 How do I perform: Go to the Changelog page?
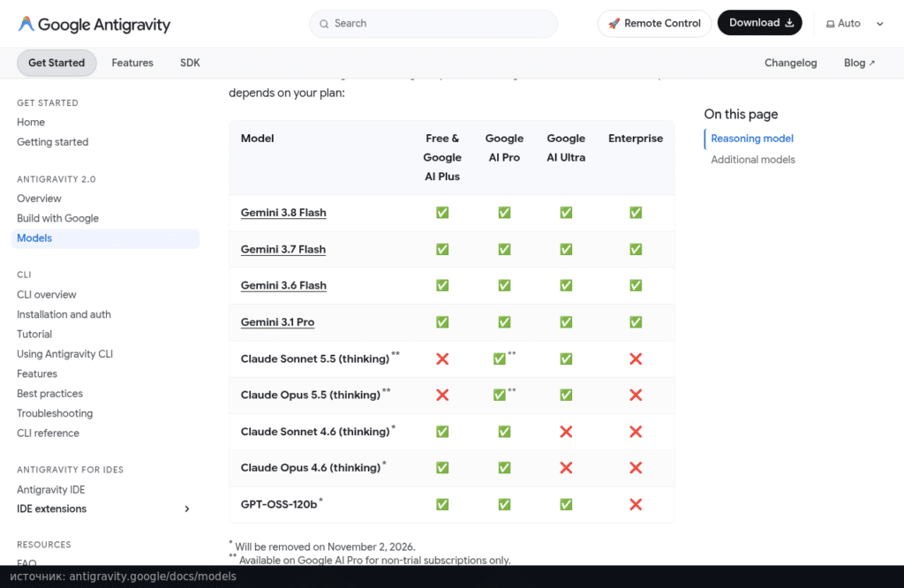[x=790, y=63]
